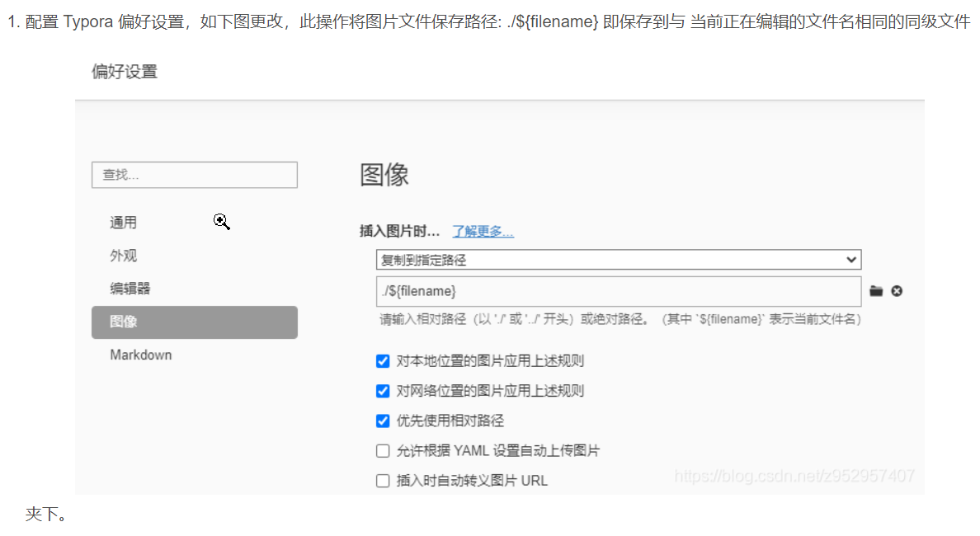Uncheck apply rules to local images checkbox
This screenshot has width=980, height=536.
(x=383, y=361)
